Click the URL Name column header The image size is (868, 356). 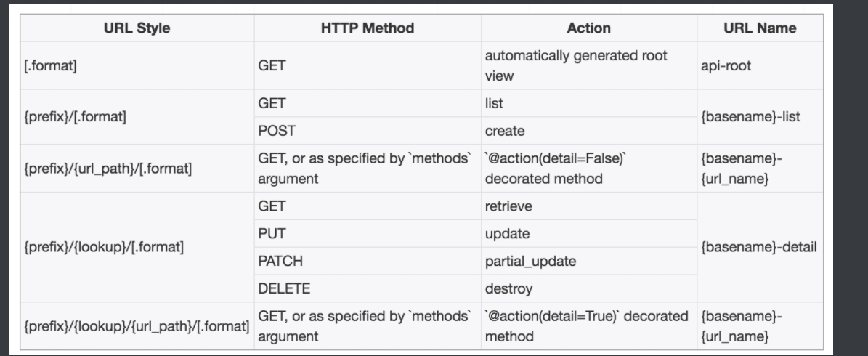coord(760,28)
